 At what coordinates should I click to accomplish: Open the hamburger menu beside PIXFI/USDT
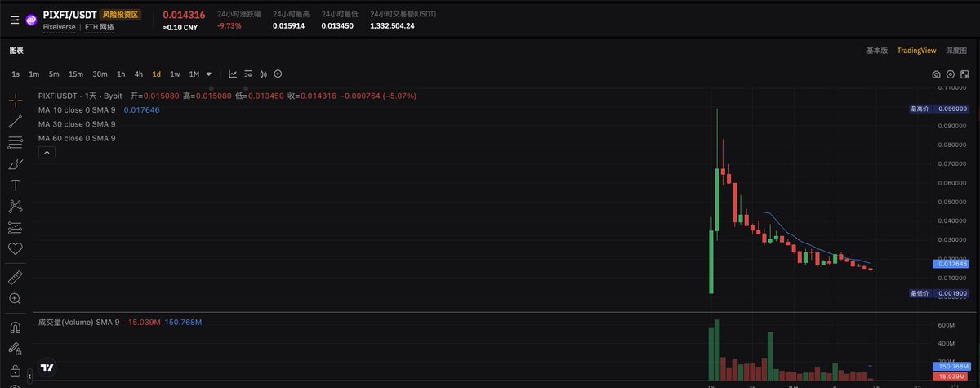tap(15, 20)
